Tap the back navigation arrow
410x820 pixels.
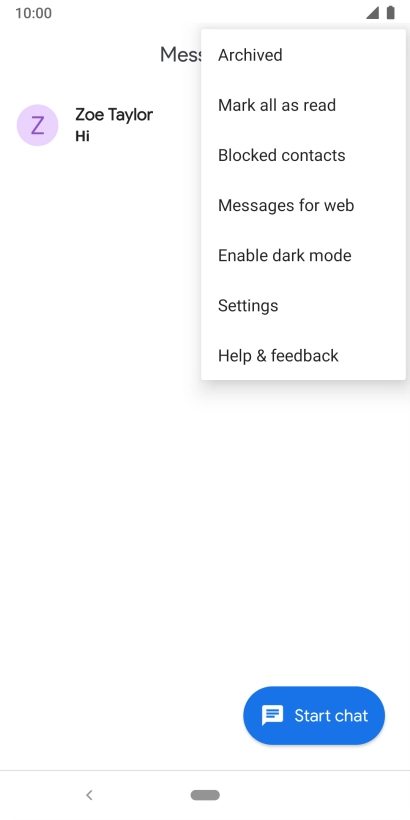point(89,795)
